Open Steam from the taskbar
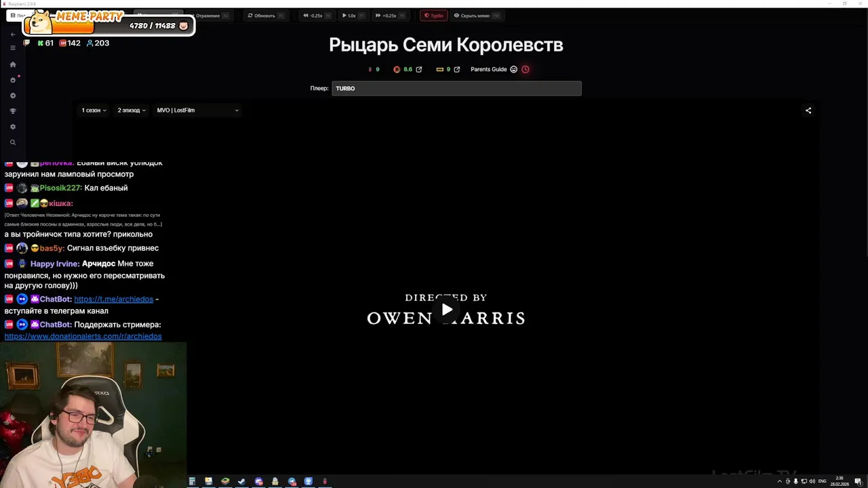The image size is (868, 488). [x=241, y=481]
